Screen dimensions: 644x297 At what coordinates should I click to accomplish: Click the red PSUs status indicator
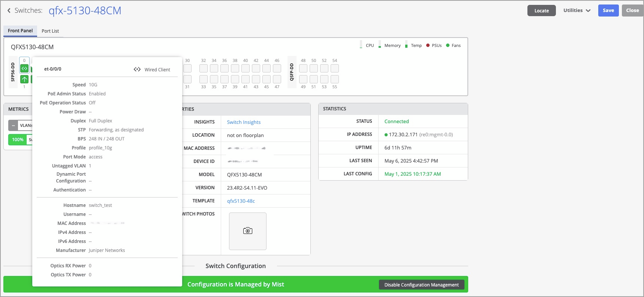tap(428, 45)
